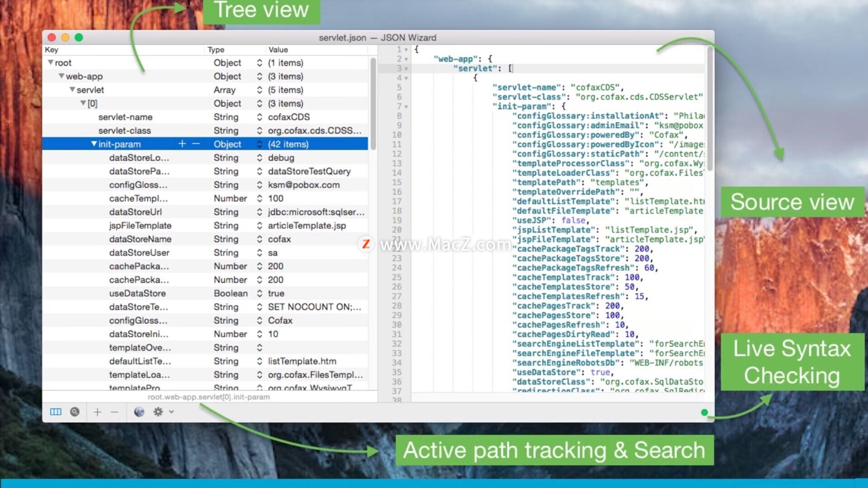Open type popup for servlet Array row
The width and height of the screenshot is (868, 488).
tap(259, 90)
